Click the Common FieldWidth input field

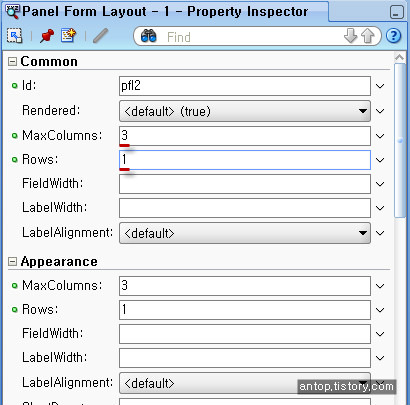pos(245,184)
